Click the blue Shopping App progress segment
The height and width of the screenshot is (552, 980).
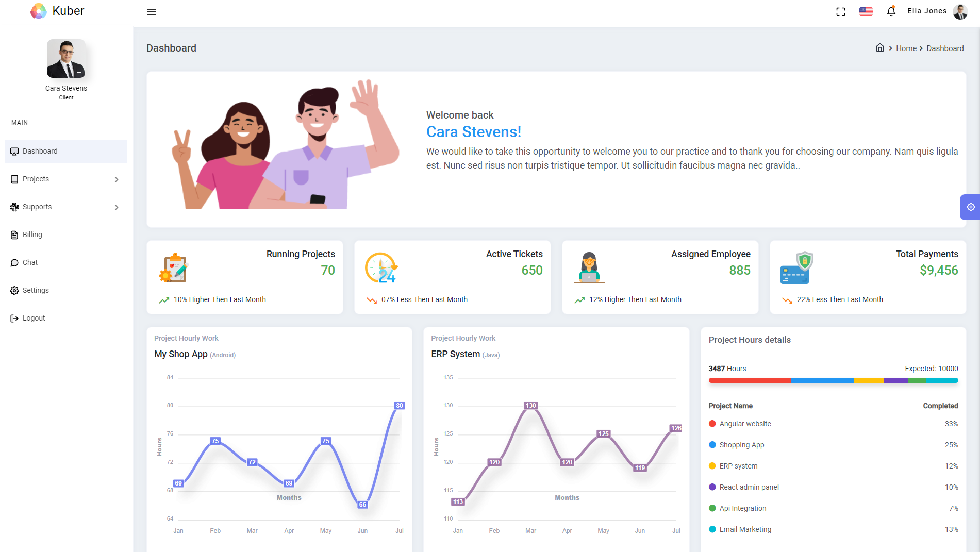point(822,380)
